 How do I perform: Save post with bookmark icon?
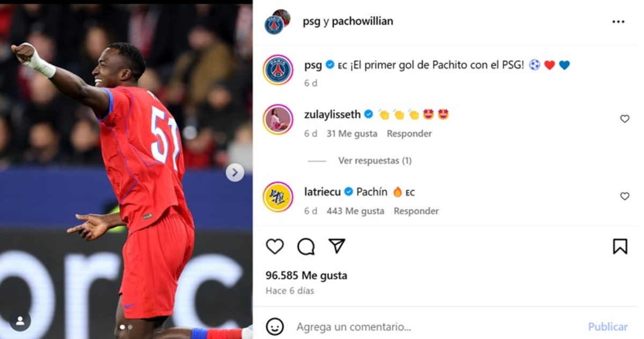pyautogui.click(x=620, y=247)
